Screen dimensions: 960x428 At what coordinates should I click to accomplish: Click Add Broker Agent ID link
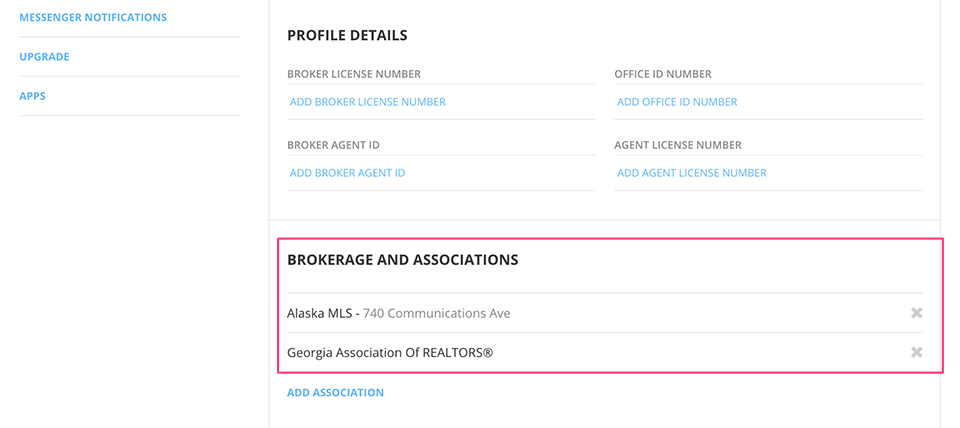pyautogui.click(x=347, y=173)
